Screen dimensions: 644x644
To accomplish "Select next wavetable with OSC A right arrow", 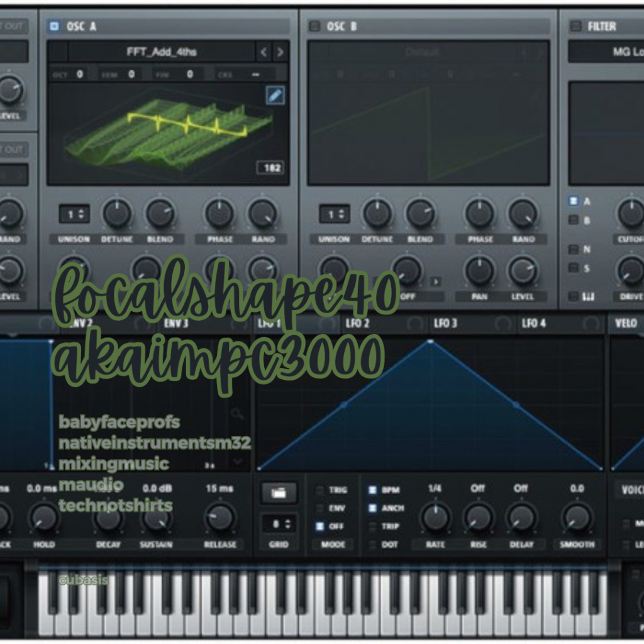I will click(280, 52).
